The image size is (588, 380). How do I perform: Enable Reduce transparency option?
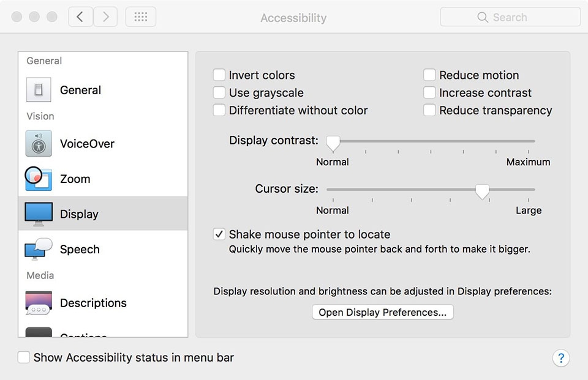pos(429,111)
